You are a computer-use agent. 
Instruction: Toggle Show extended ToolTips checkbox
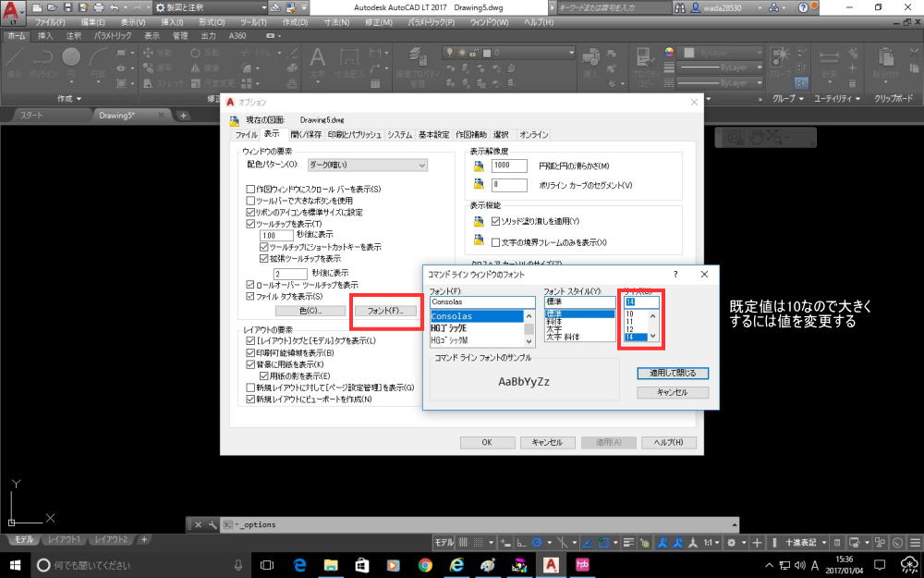[264, 258]
